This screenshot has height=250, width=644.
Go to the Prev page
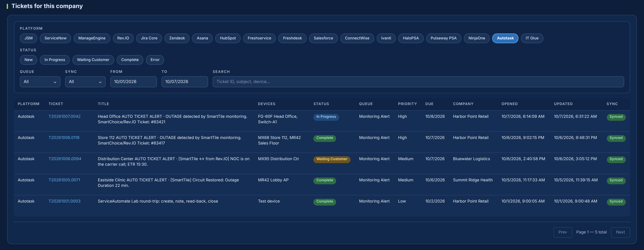(563, 232)
